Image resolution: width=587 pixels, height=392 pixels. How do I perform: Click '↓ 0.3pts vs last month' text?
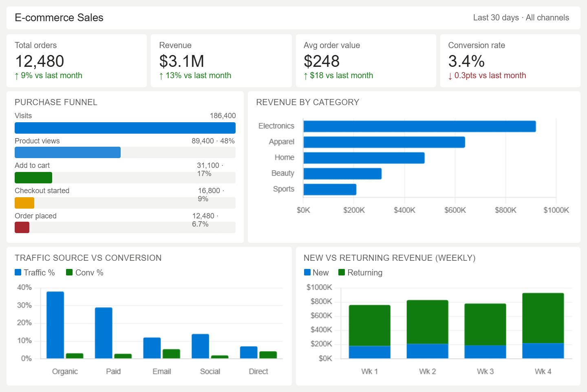click(487, 75)
